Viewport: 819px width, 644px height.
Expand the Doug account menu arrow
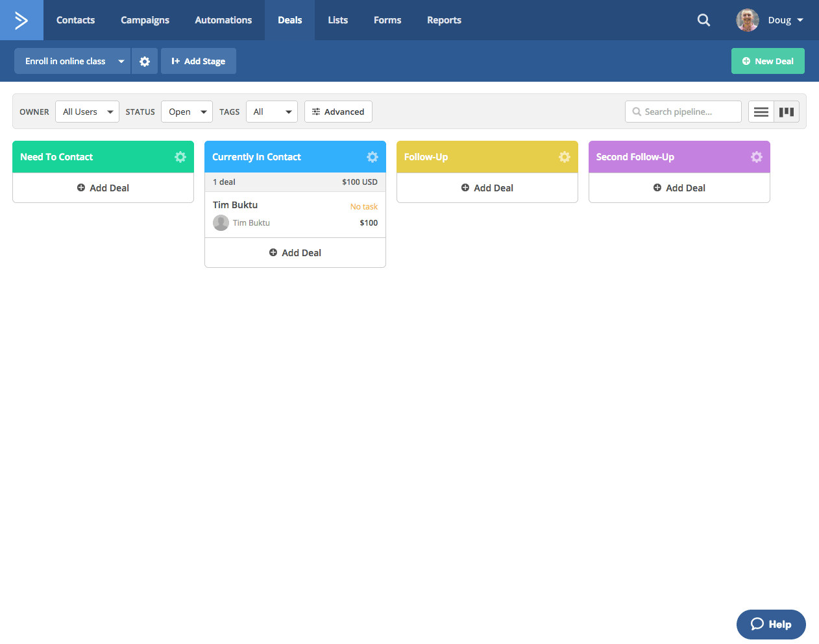click(x=800, y=20)
